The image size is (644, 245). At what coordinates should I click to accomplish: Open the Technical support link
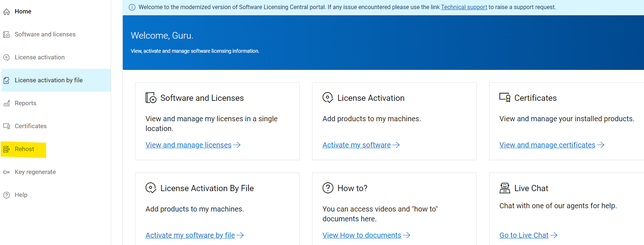(464, 7)
